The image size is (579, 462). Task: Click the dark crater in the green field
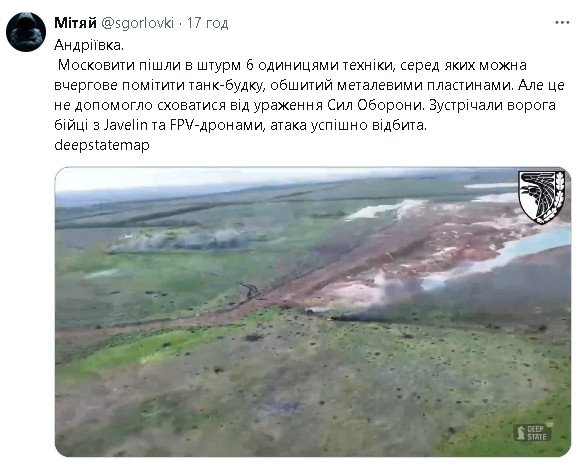254,338
